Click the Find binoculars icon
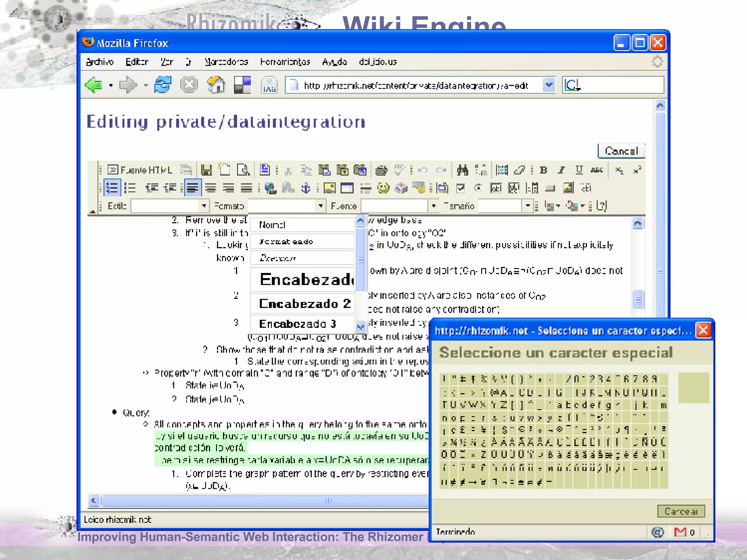The height and width of the screenshot is (560, 747). coord(462,170)
